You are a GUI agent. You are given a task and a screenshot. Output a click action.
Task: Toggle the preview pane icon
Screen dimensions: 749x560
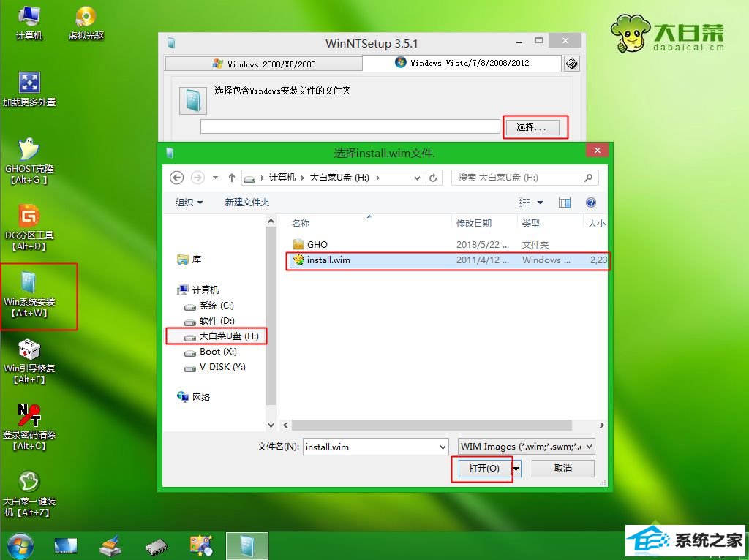coord(565,203)
